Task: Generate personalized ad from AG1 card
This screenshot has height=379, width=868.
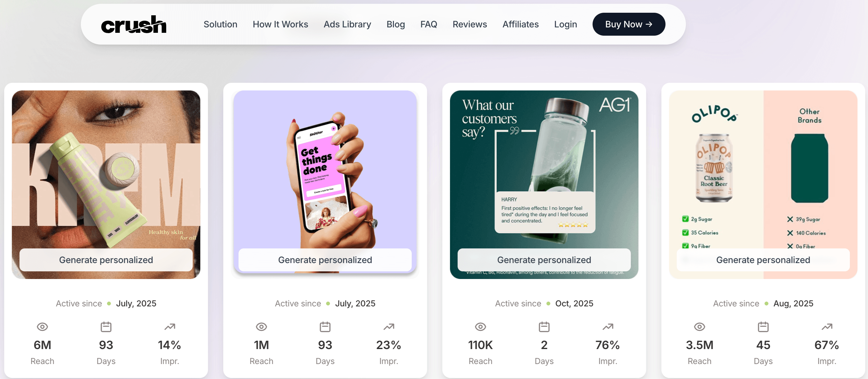Action: (x=544, y=260)
